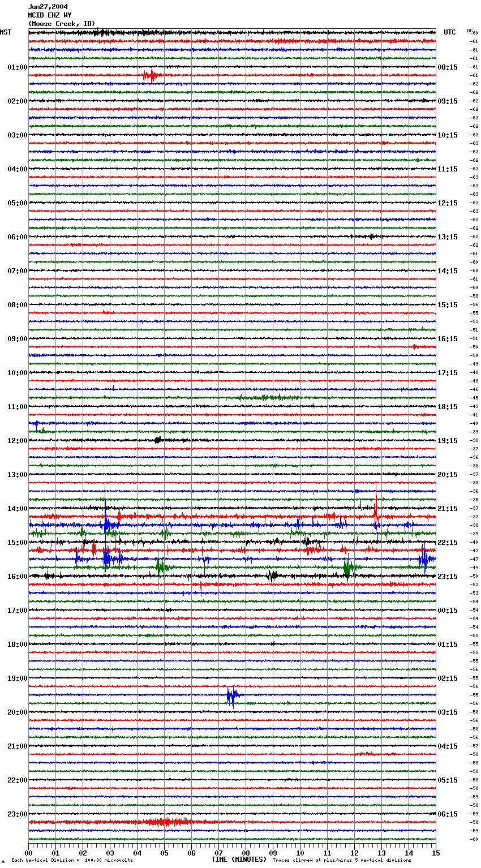Click the 19:15 UTC time label

(x=448, y=441)
